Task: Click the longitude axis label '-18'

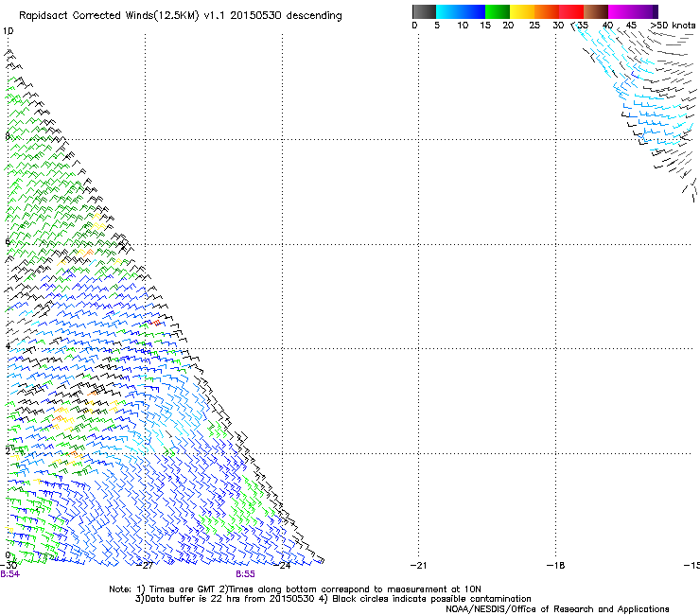Action: click(556, 566)
